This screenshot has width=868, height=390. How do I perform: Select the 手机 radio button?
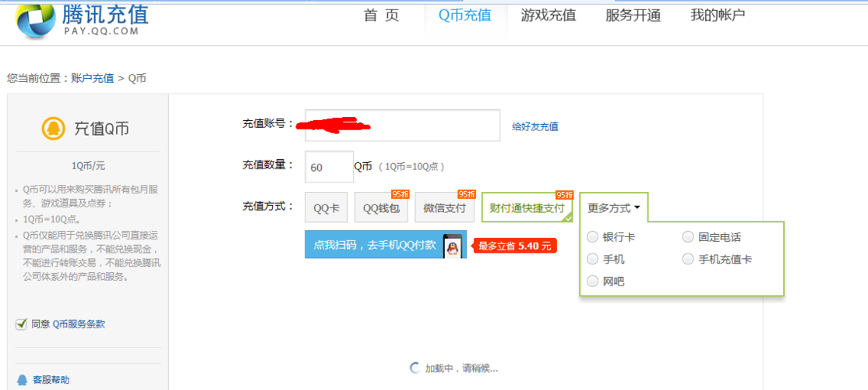(593, 259)
